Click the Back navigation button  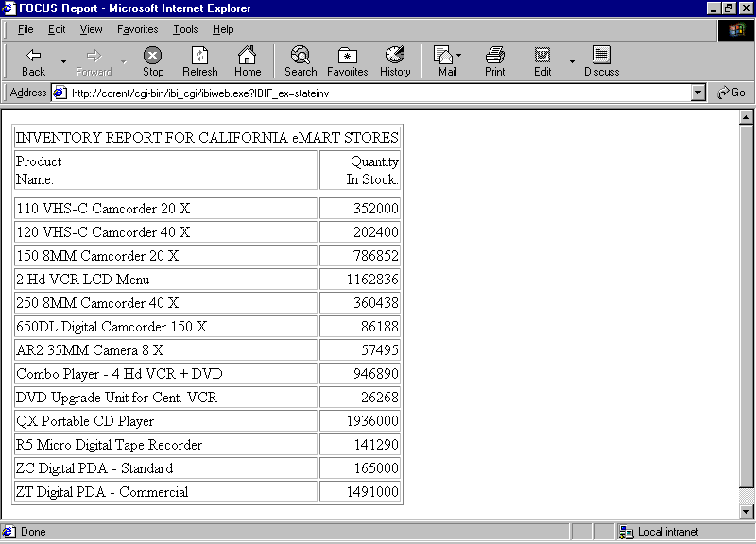[33, 61]
